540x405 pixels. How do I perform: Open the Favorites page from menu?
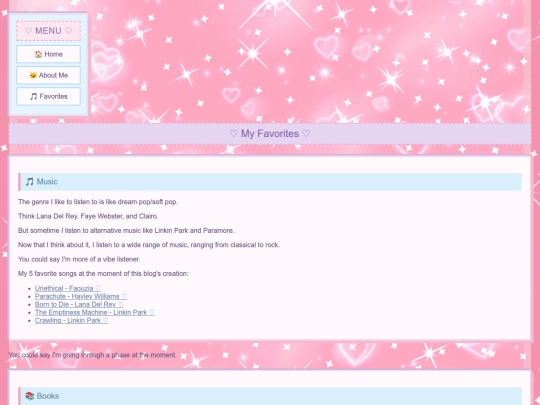click(x=49, y=96)
